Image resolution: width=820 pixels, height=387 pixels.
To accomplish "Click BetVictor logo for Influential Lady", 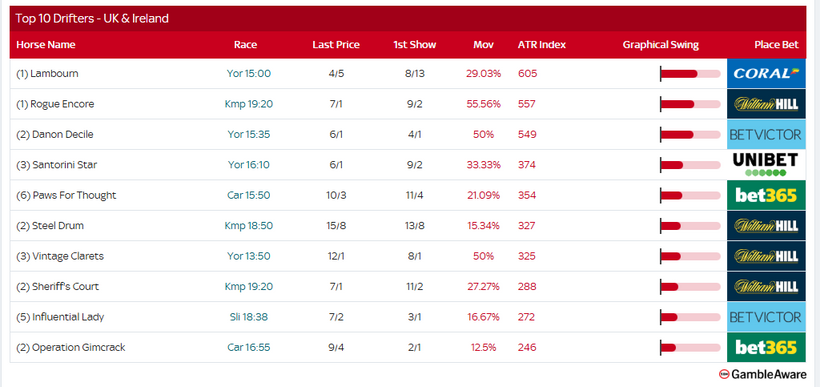I will [x=766, y=317].
